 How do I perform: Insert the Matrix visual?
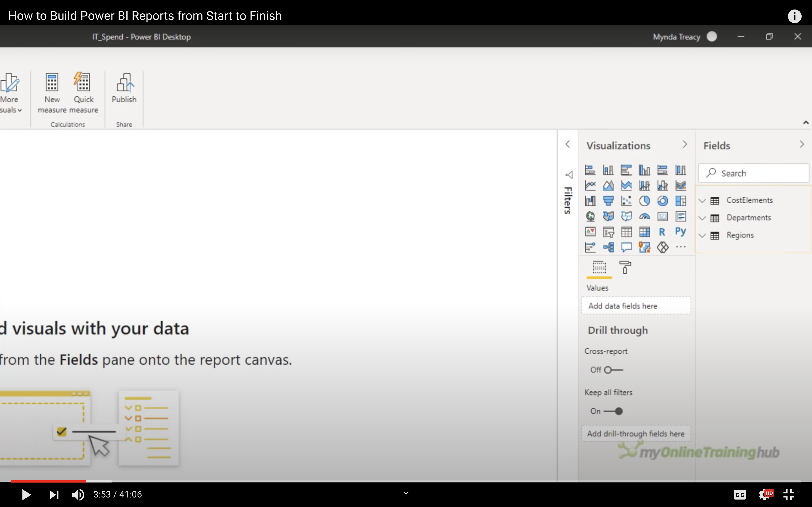point(644,232)
